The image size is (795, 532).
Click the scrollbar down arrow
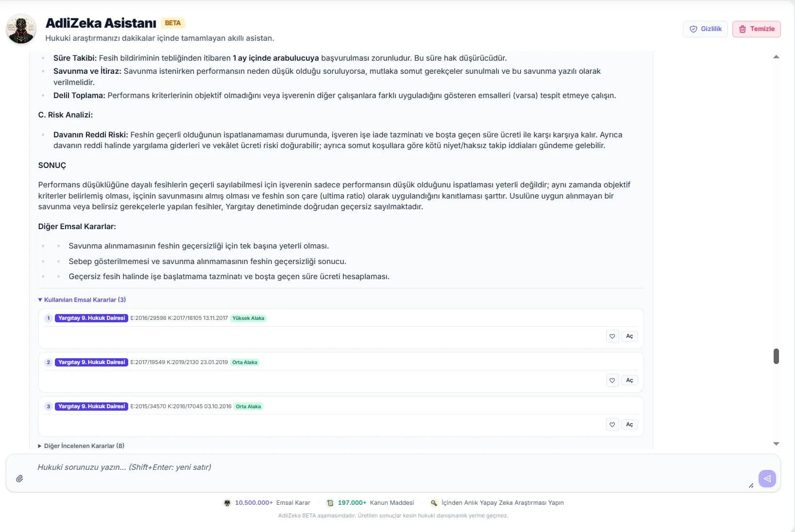click(x=776, y=444)
